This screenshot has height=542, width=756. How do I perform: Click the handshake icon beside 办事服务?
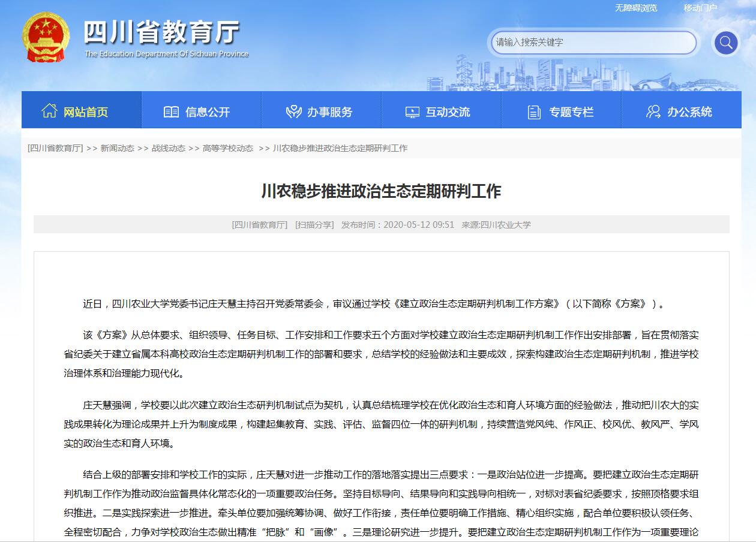pos(293,112)
